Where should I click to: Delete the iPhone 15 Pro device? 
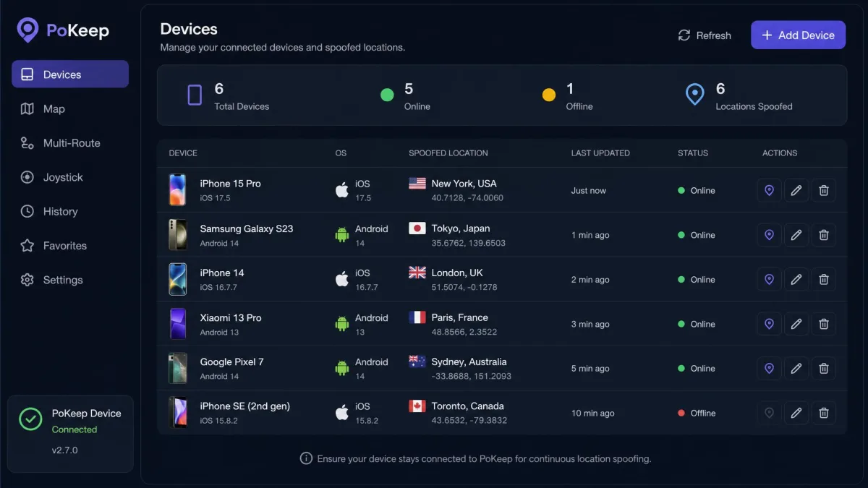tap(823, 190)
